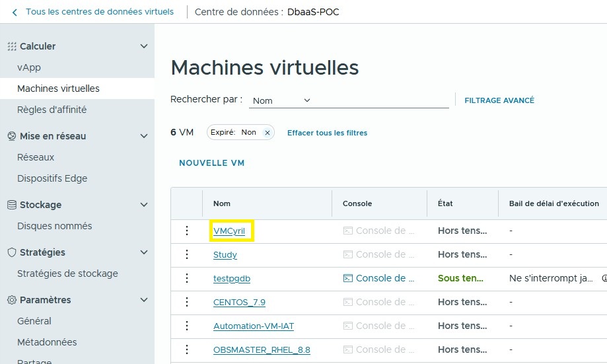Open the VMCyril virtual machine link
The width and height of the screenshot is (607, 364).
pos(229,231)
